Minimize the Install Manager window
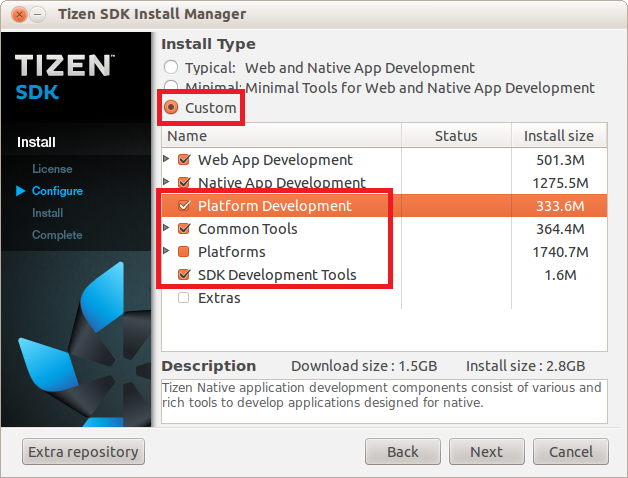The height and width of the screenshot is (478, 628). pyautogui.click(x=38, y=15)
